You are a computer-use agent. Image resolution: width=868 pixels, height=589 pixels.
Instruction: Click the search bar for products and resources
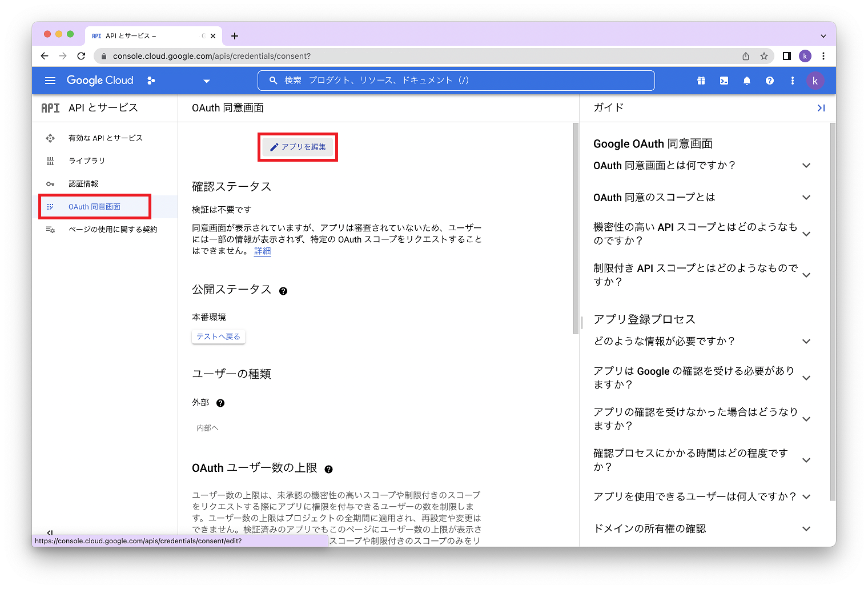coord(456,81)
